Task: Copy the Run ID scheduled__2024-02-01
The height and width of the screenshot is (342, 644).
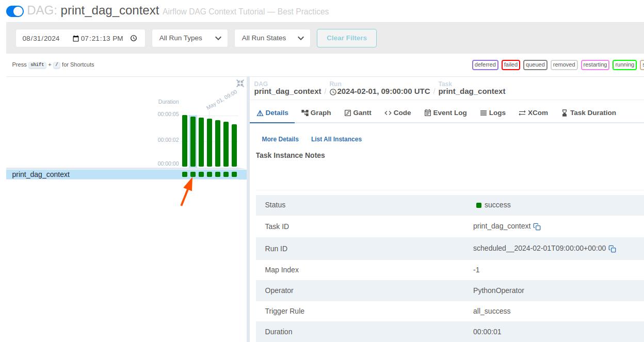Action: point(613,249)
